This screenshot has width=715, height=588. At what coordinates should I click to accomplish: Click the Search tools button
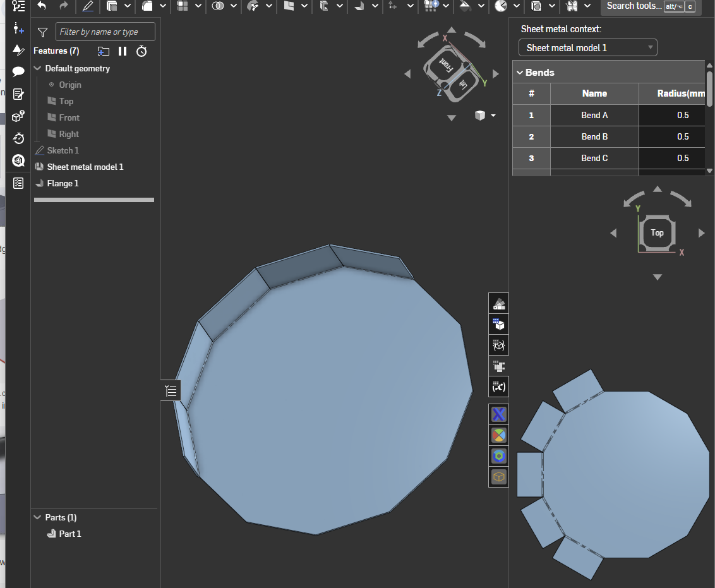coord(650,6)
